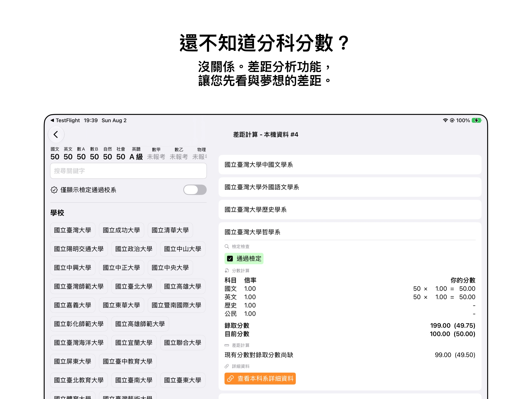Tap the battery charging indicator

[x=477, y=120]
